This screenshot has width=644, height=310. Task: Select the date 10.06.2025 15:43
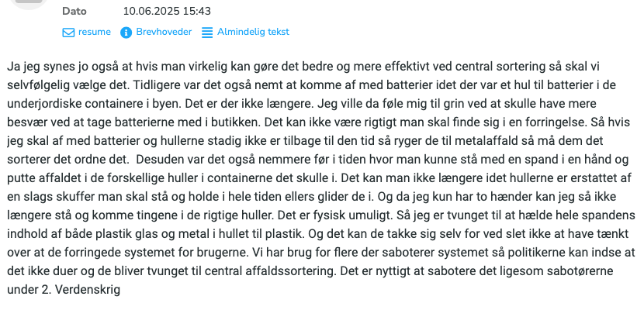(167, 11)
